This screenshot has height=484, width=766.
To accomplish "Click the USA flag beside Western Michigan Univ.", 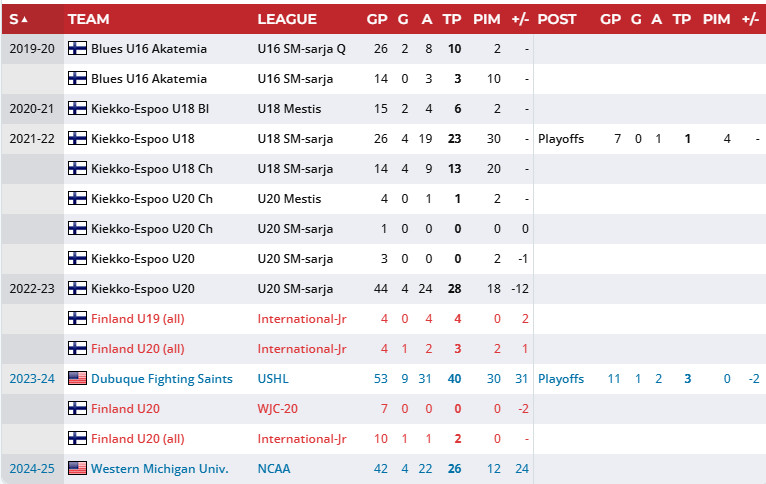I will pos(77,469).
